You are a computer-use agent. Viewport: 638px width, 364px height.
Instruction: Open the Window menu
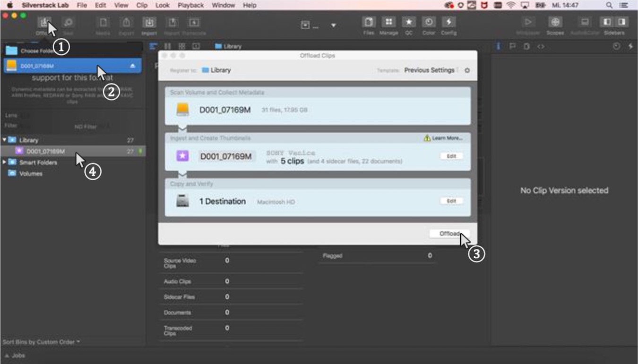(224, 5)
